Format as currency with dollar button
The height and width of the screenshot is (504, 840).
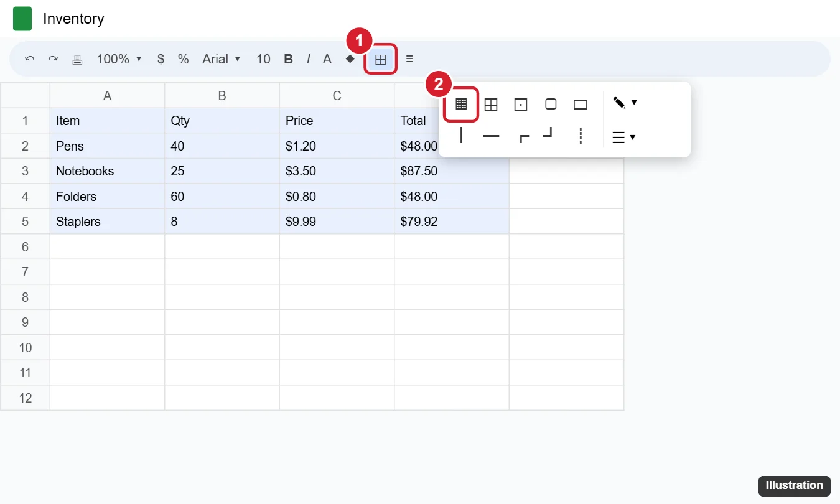click(x=161, y=59)
